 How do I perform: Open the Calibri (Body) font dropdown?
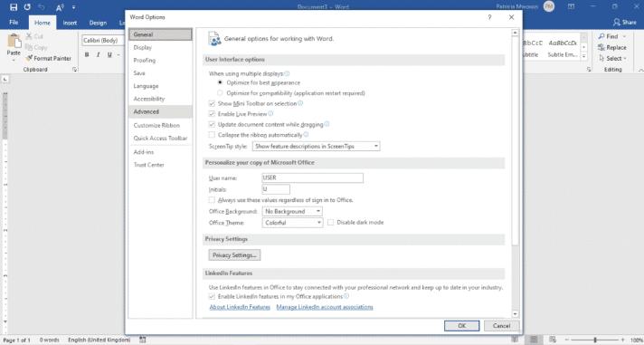point(103,41)
